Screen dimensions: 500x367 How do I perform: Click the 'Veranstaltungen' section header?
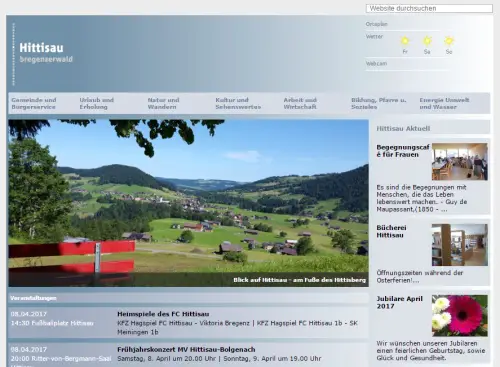33,298
